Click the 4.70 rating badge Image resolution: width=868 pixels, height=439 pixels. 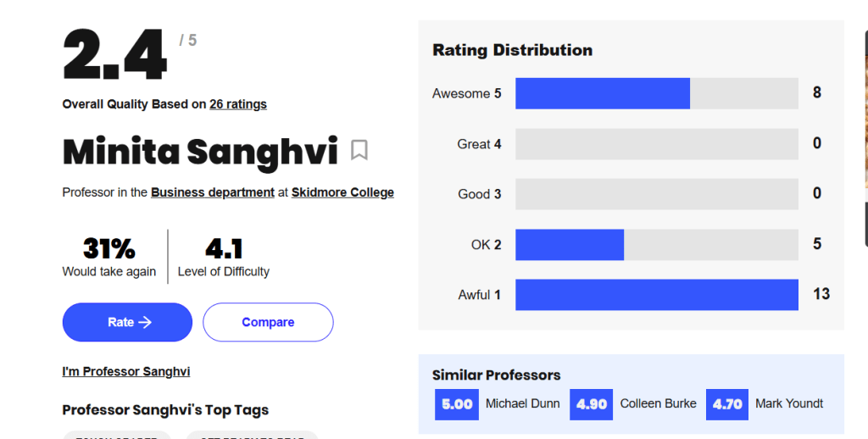[727, 404]
